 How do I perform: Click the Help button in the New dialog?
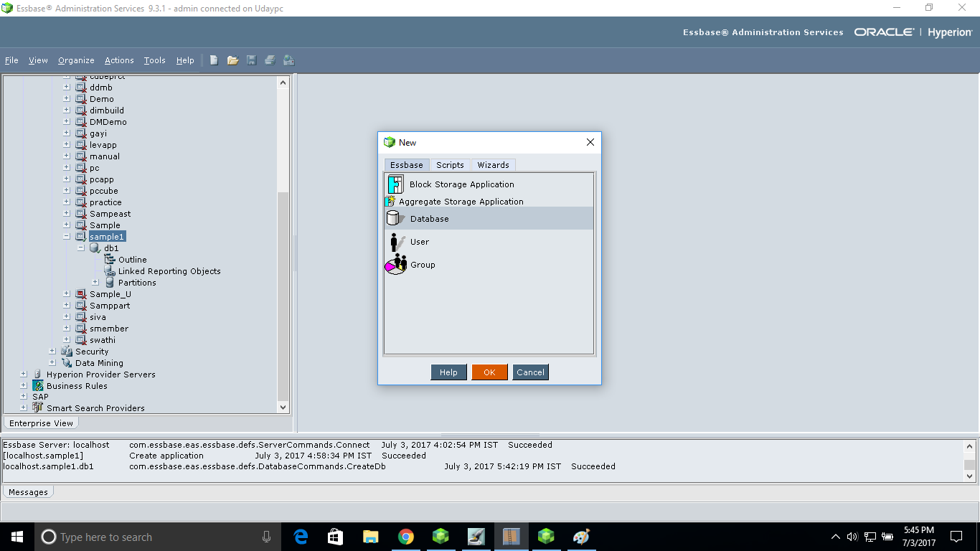[448, 372]
